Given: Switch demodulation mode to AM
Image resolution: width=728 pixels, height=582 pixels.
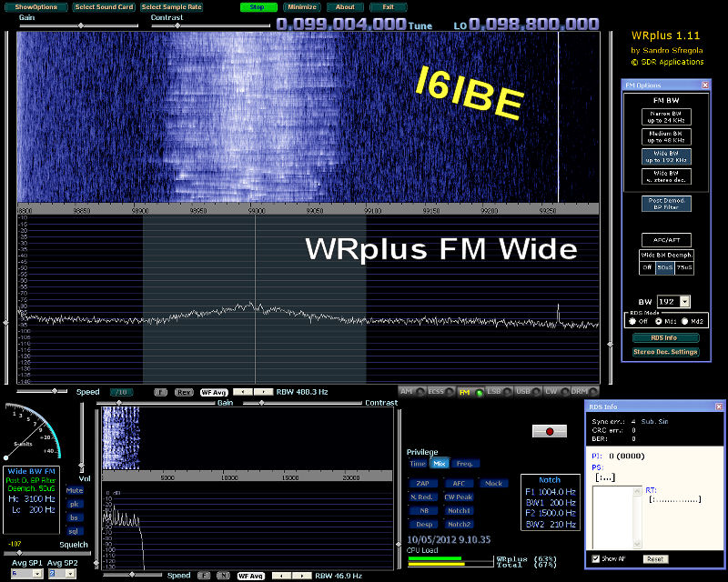Looking at the screenshot, I should click(x=407, y=391).
